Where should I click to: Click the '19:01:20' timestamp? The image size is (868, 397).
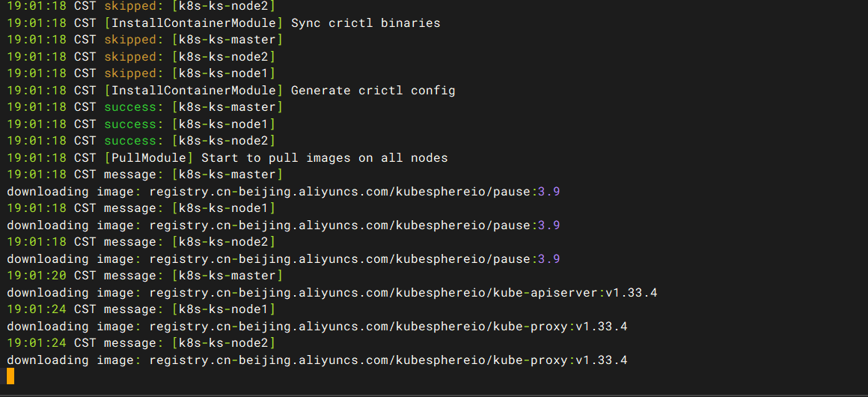[37, 276]
